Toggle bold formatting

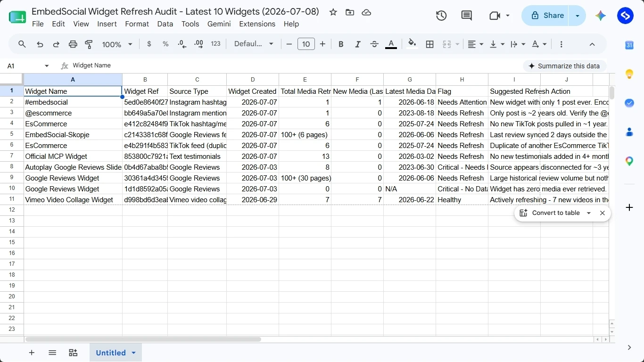341,44
